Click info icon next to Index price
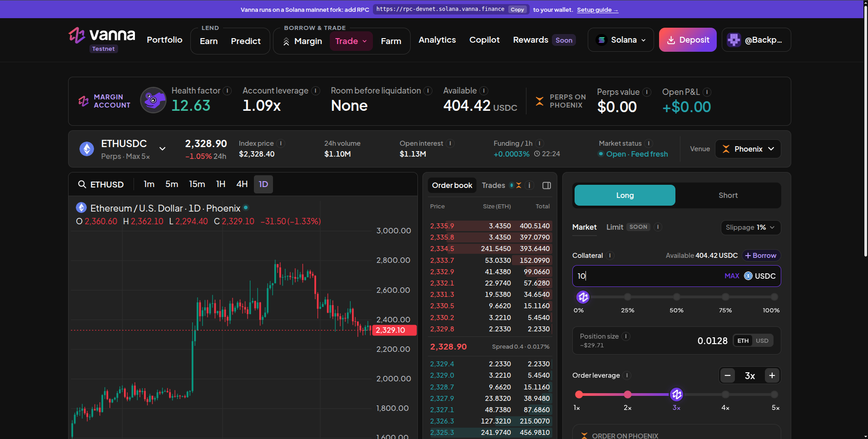The width and height of the screenshot is (868, 439). click(x=281, y=143)
